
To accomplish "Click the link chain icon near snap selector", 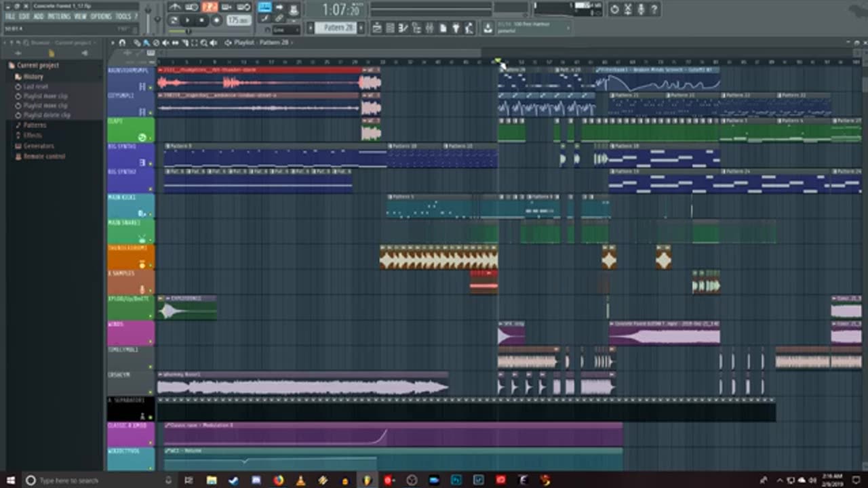I will (279, 19).
